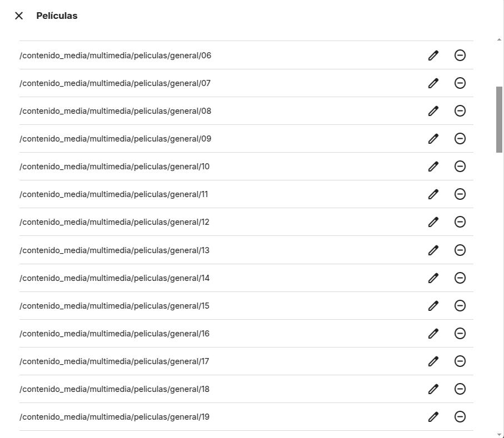
Task: Open editor for general/12 path
Action: pyautogui.click(x=433, y=222)
